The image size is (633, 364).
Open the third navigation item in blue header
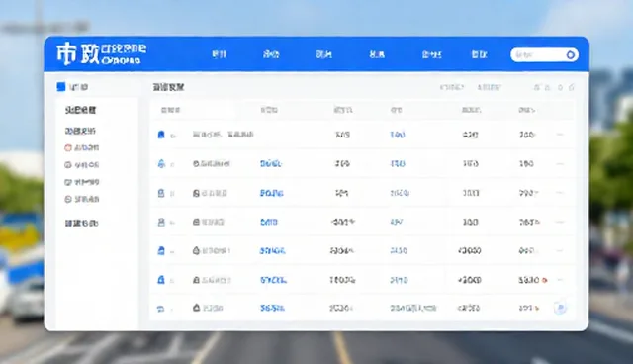coord(323,54)
